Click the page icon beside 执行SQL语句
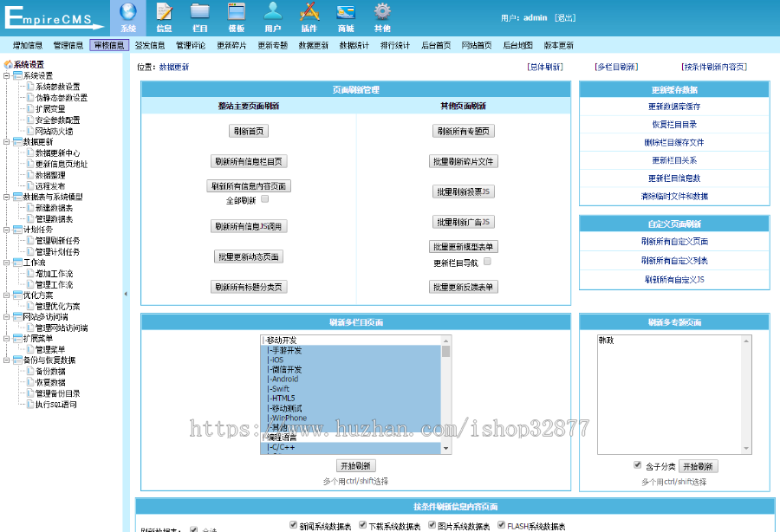This screenshot has width=780, height=532. [x=30, y=404]
